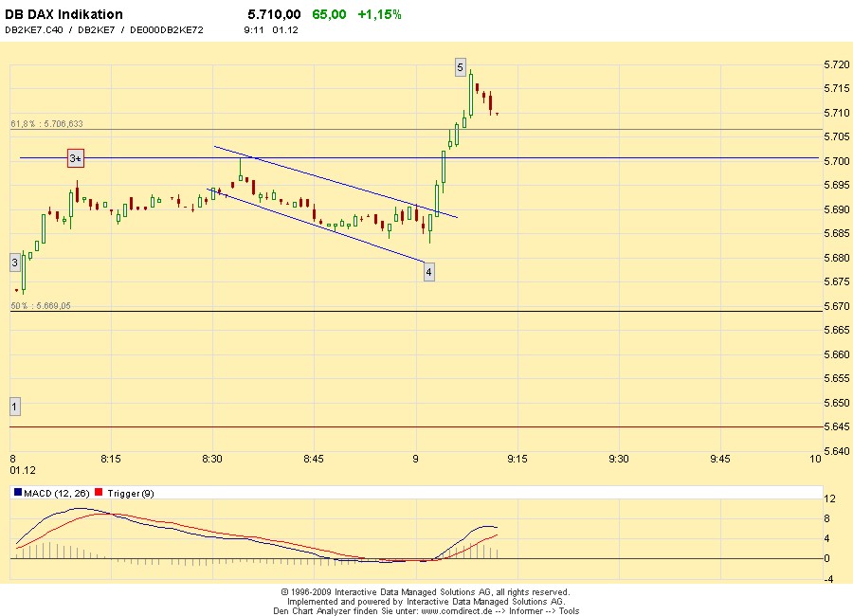The width and height of the screenshot is (853, 616).
Task: Click the green +1,15% percentage change
Action: (378, 14)
